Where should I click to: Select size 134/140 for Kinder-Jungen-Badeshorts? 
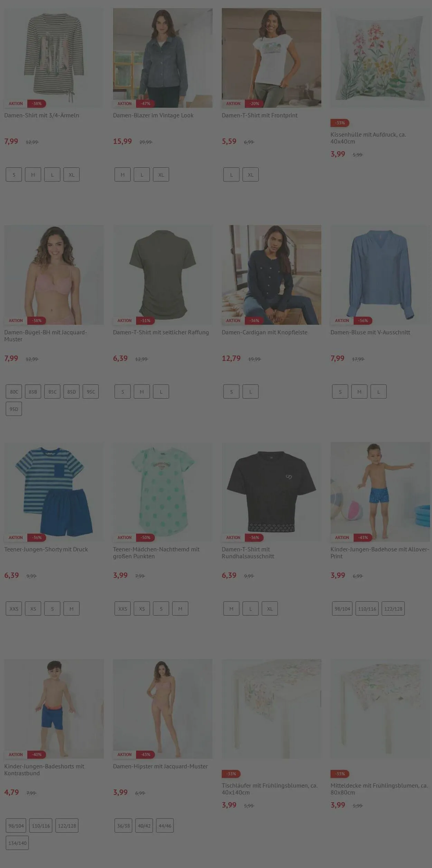point(17,843)
